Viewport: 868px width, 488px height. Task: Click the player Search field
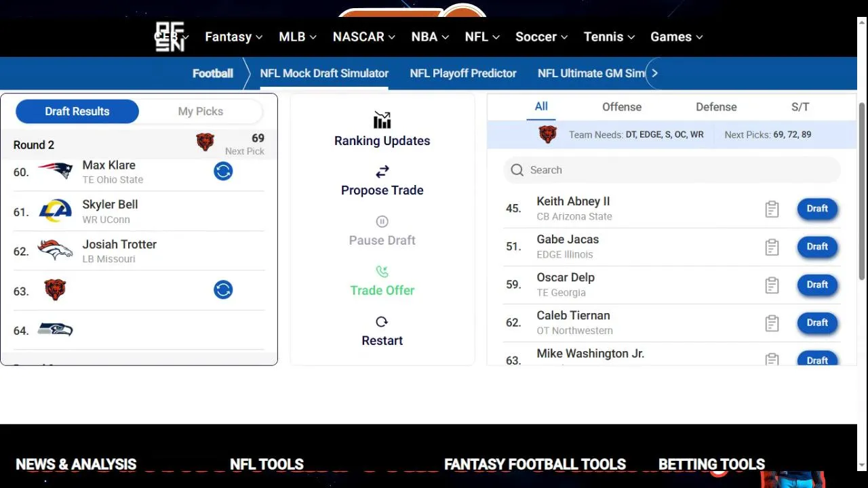point(672,170)
